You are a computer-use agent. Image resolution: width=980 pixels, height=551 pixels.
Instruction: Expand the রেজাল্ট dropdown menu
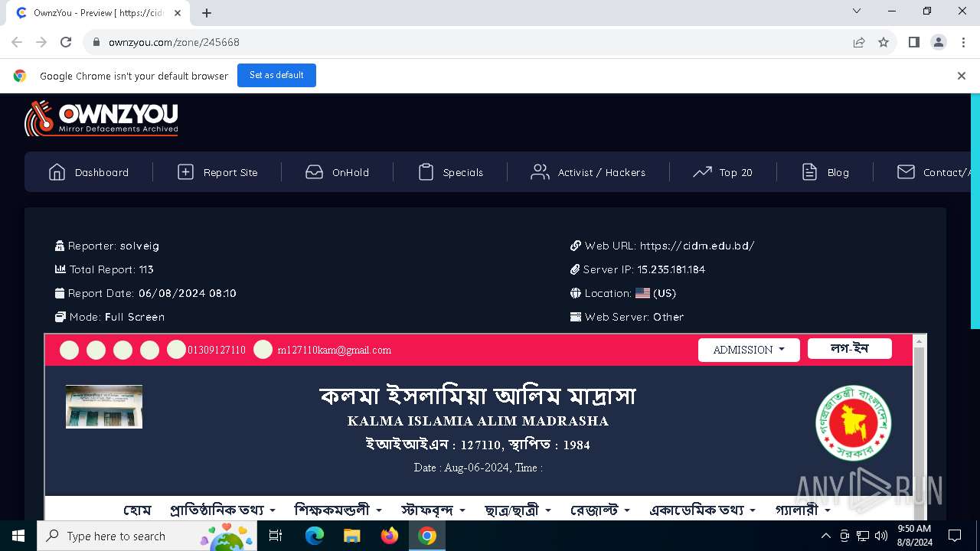[600, 510]
